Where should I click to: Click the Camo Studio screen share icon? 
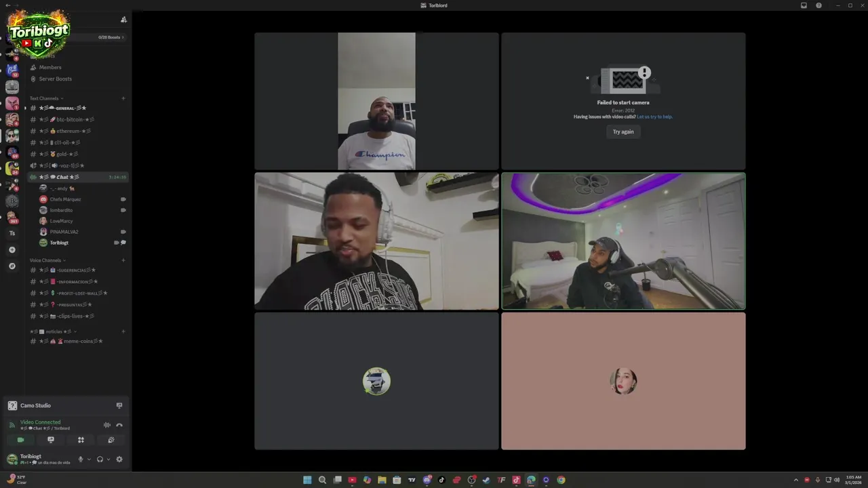point(119,405)
